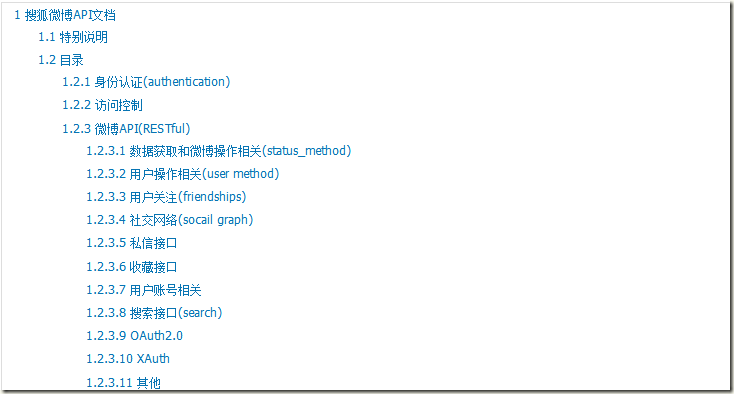Open the 1 搜狐微博API文档 link
Viewport: 734px width, 394px height.
pos(65,15)
